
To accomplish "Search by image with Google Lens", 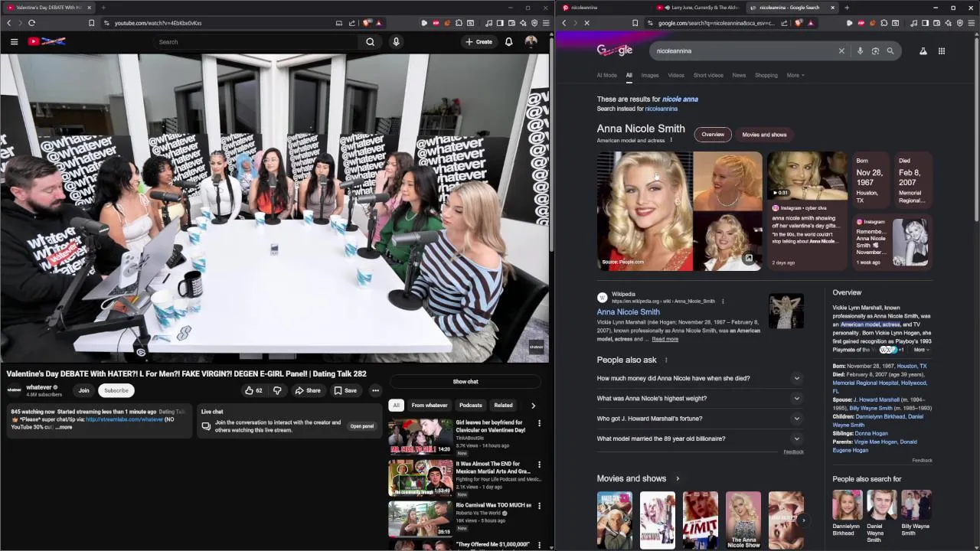I will point(875,51).
